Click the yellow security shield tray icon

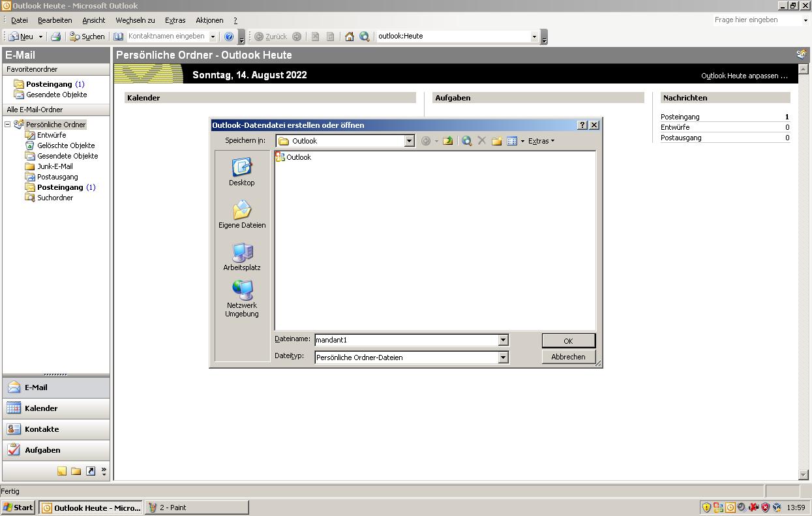tap(706, 508)
